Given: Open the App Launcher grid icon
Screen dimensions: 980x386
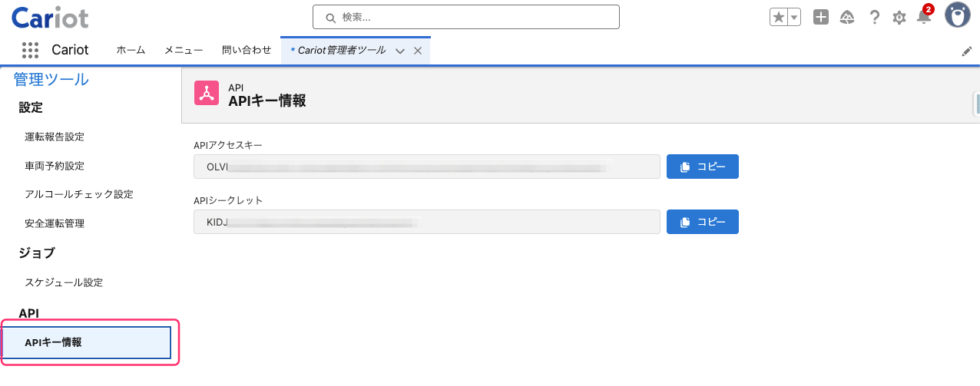Looking at the screenshot, I should (x=30, y=51).
